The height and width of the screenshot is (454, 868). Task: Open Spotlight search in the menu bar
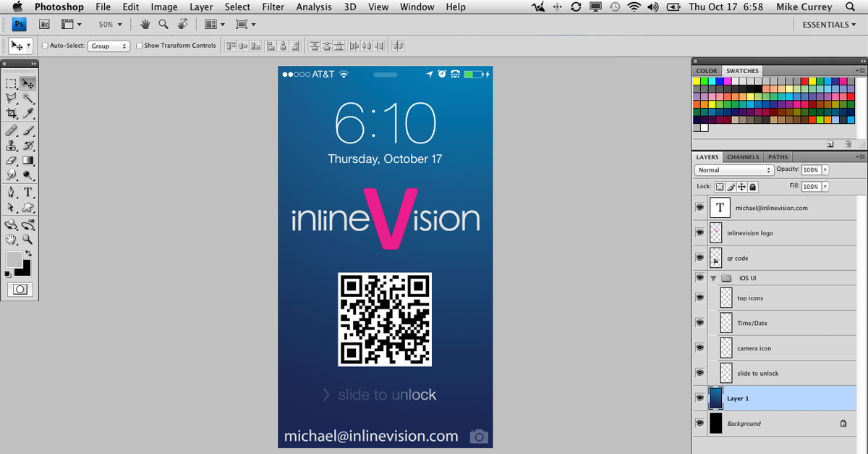pyautogui.click(x=850, y=7)
